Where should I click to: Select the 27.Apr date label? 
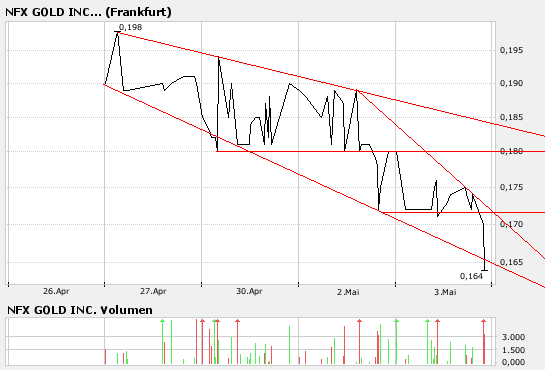pos(153,291)
